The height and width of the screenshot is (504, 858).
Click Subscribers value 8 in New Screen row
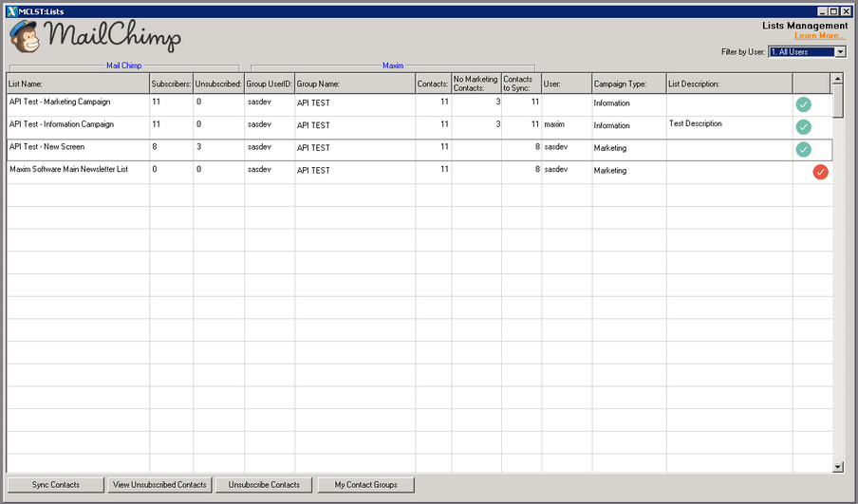tap(155, 147)
